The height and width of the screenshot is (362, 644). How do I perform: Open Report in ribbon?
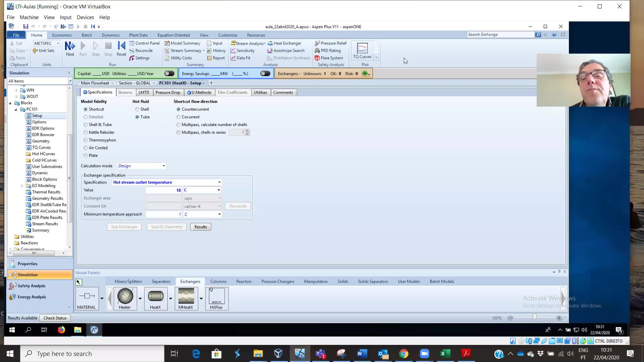(x=216, y=58)
